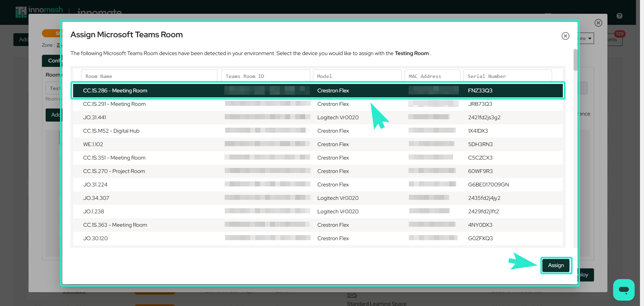Click the dialog's vertical scrollbar
The width and height of the screenshot is (644, 306).
point(576,60)
